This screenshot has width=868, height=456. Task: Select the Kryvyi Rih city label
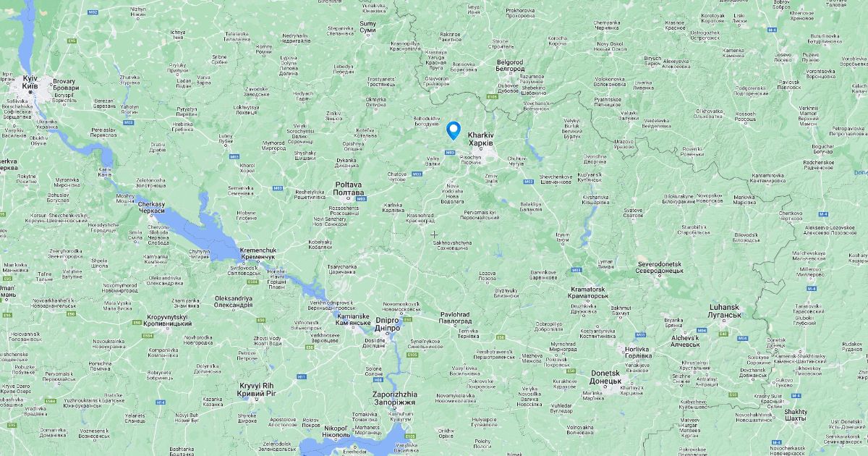coord(258,389)
